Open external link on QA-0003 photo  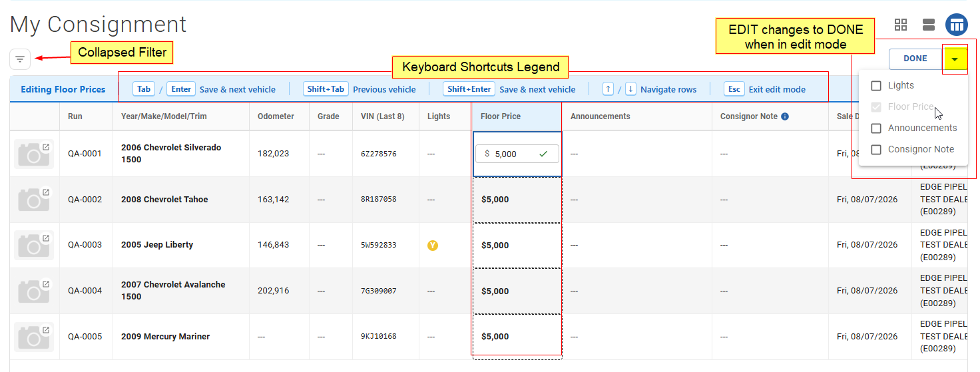point(46,238)
